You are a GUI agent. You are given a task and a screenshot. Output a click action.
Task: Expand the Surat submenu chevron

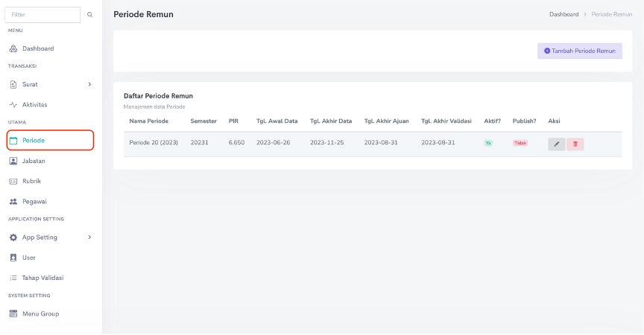(89, 84)
